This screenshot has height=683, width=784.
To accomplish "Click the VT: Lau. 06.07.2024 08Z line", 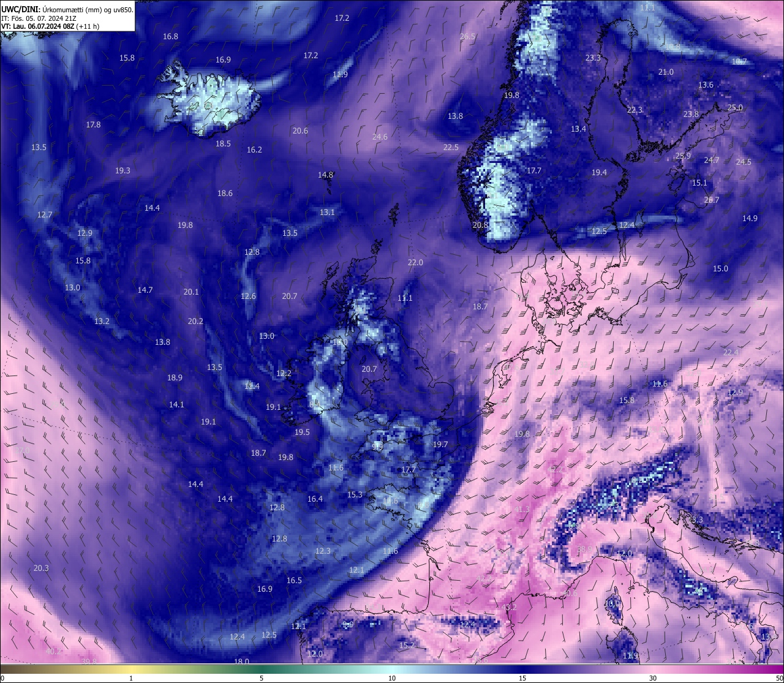I will 50,26.
